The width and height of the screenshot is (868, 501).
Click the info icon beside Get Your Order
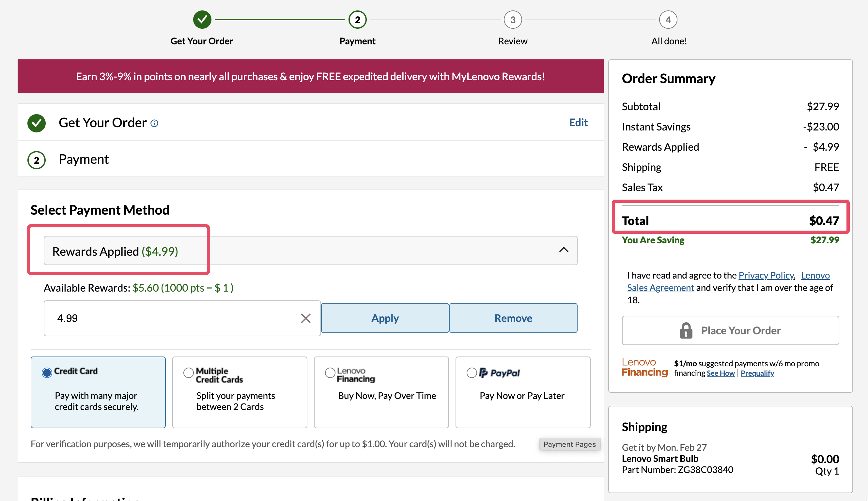point(155,123)
